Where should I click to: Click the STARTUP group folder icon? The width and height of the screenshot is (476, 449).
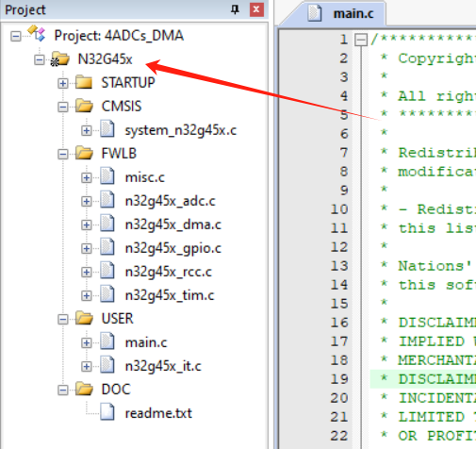(x=84, y=82)
